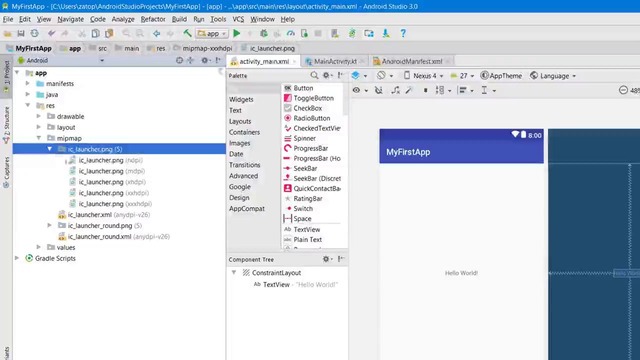Select the Layouts palette category
640x360 pixels.
coord(240,122)
